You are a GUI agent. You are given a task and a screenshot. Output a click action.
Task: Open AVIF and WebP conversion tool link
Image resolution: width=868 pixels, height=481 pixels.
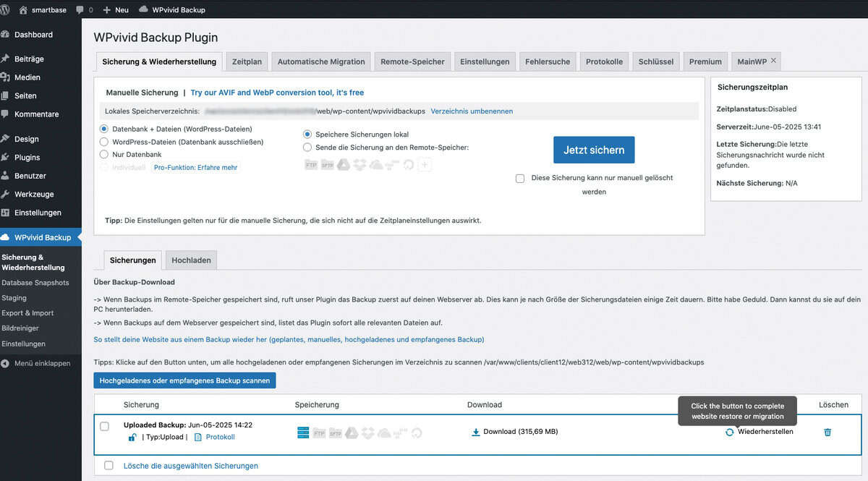277,93
